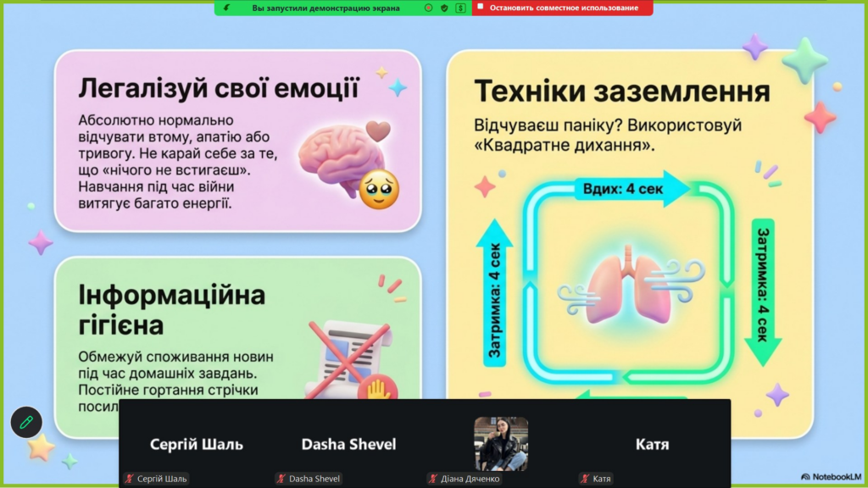Click muted microphone icon for Катя
The image size is (868, 488).
585,479
